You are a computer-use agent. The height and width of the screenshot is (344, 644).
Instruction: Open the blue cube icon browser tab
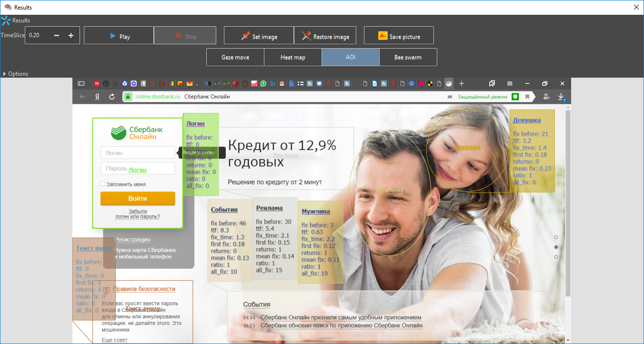(x=124, y=83)
